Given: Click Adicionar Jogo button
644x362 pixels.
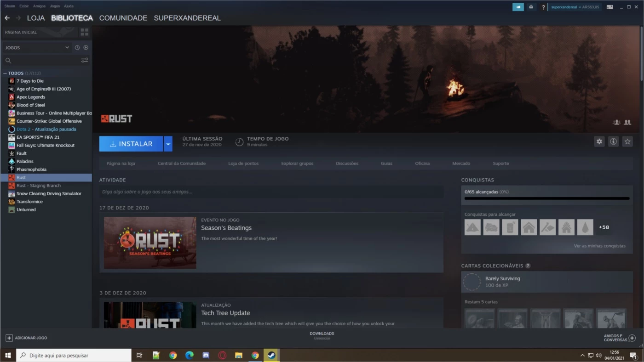Looking at the screenshot, I should point(26,338).
